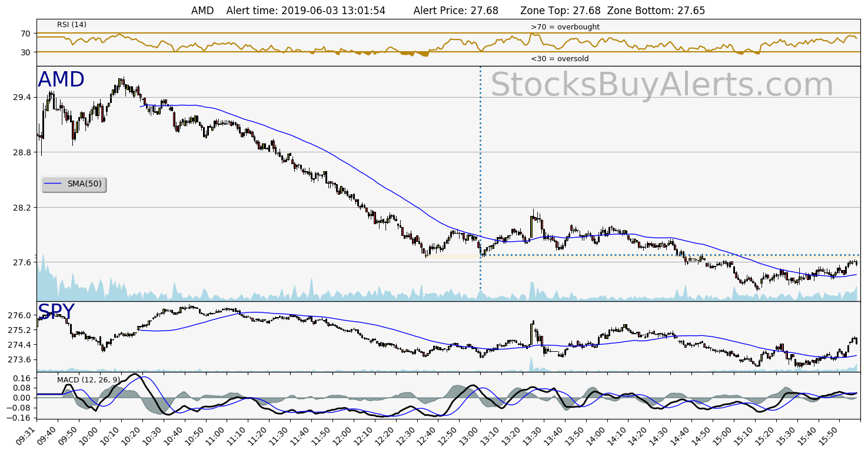This screenshot has height=453, width=868.
Task: Click the MACD axis value 0.16
Action: pos(23,378)
